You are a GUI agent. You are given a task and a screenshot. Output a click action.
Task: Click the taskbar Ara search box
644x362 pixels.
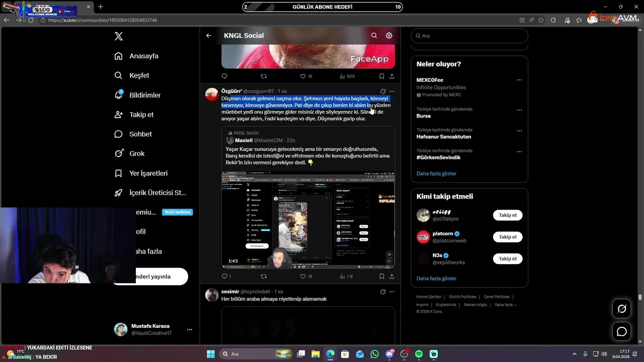[256, 354]
